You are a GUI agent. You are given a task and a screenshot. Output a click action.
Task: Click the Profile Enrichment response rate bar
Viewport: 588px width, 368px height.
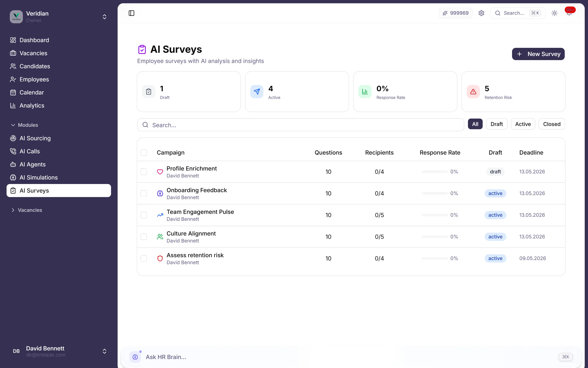coord(435,172)
